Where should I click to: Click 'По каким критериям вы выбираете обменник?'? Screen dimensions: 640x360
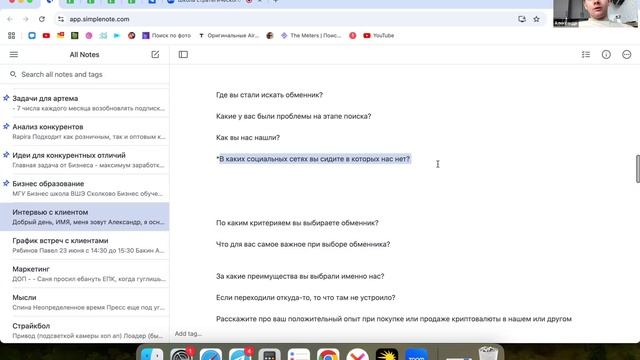pos(297,223)
